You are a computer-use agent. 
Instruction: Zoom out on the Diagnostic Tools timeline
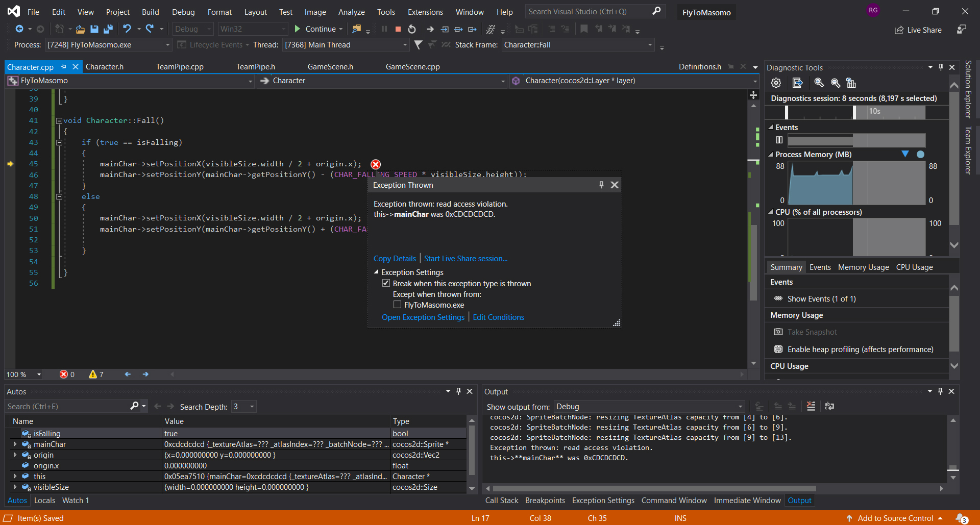click(836, 83)
